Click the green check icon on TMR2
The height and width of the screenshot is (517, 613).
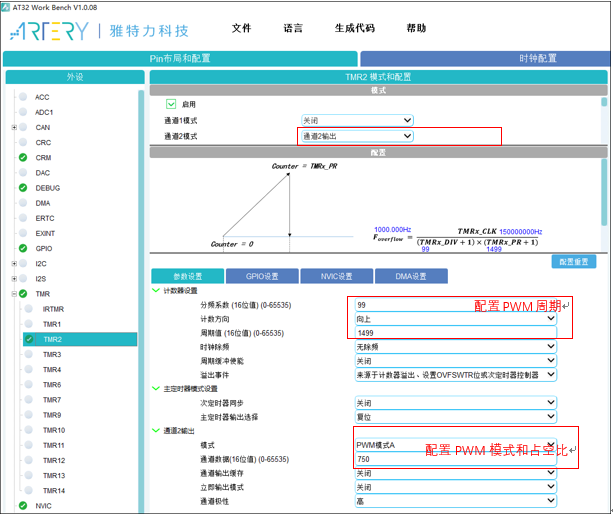29,339
